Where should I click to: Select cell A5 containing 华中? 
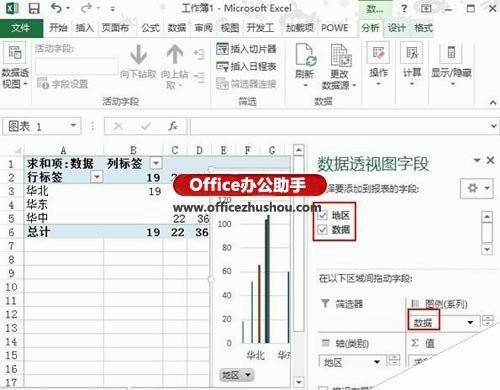(x=64, y=218)
